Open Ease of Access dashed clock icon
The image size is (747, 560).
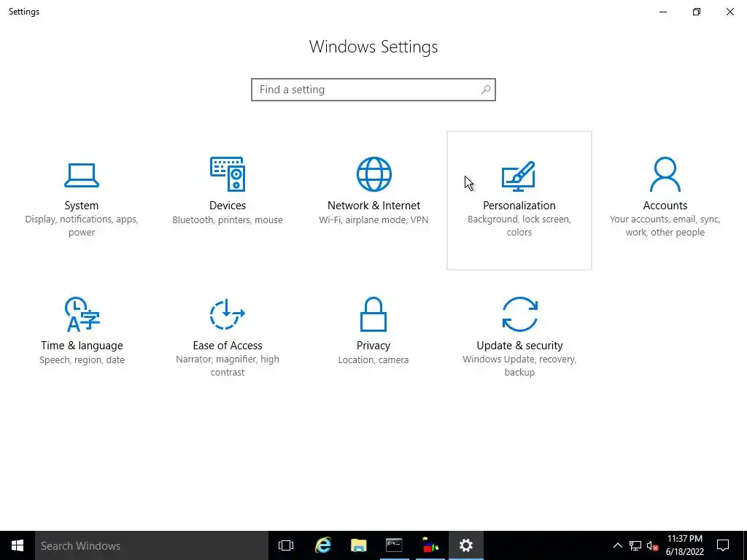tap(228, 314)
